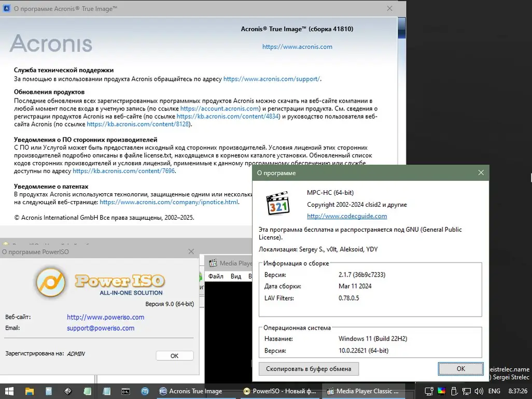This screenshot has width=532, height=399.
Task: Open the 'Файл' menu in Media Player Classic
Action: click(x=216, y=276)
